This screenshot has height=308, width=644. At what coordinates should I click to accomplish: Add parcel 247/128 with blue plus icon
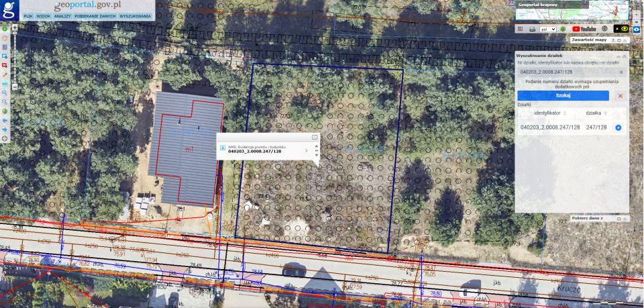618,127
